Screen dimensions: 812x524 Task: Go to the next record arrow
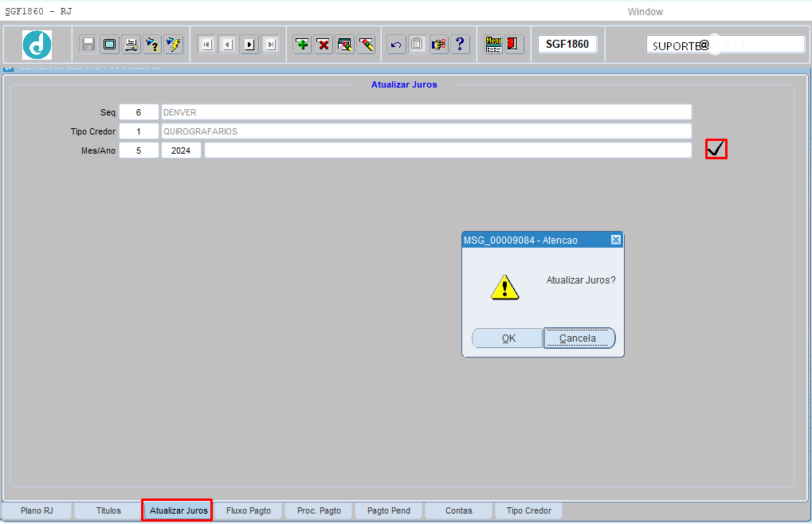(x=249, y=45)
